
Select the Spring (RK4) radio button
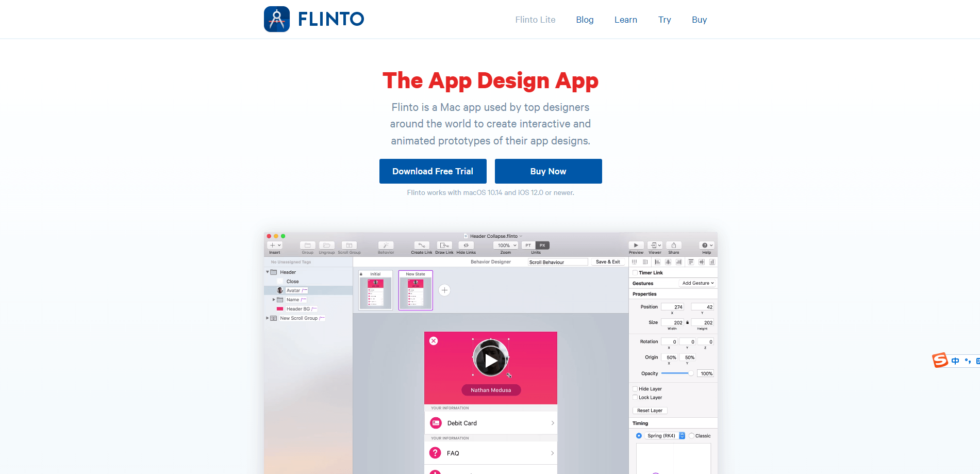click(x=639, y=436)
